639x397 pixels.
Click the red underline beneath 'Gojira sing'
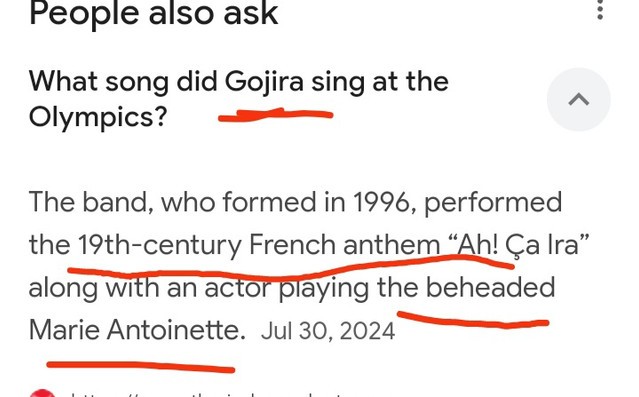(x=276, y=115)
